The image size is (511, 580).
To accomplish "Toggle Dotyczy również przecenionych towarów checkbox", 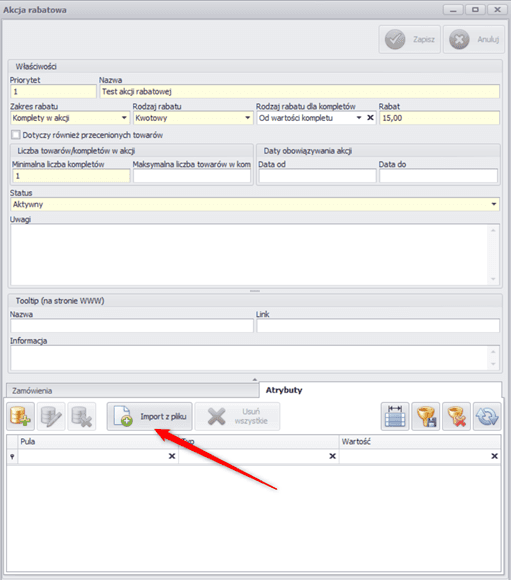I will pyautogui.click(x=16, y=135).
